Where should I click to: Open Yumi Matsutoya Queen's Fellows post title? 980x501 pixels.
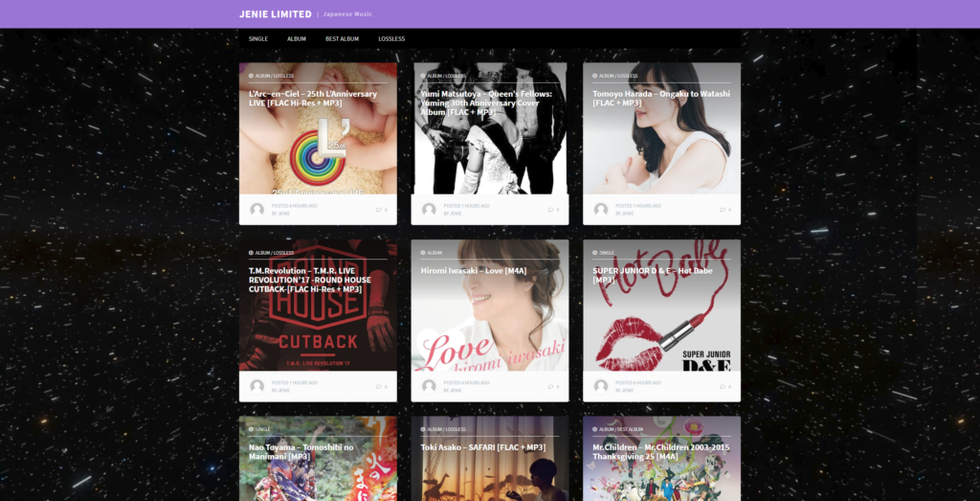pyautogui.click(x=486, y=102)
